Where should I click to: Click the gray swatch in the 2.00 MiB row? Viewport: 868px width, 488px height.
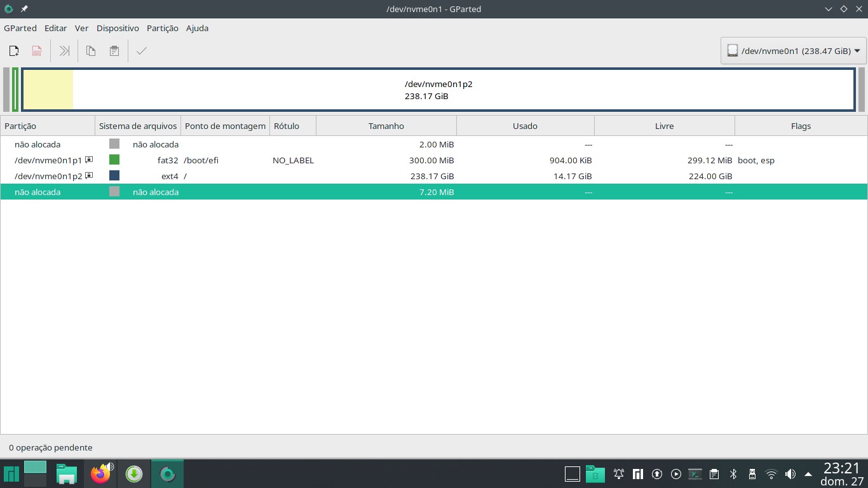pyautogui.click(x=114, y=144)
